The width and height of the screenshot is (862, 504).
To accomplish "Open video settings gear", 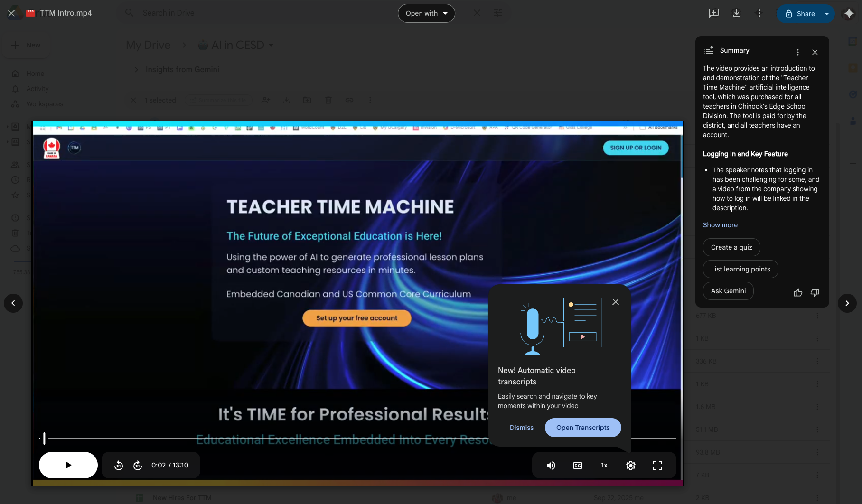I will pyautogui.click(x=631, y=466).
